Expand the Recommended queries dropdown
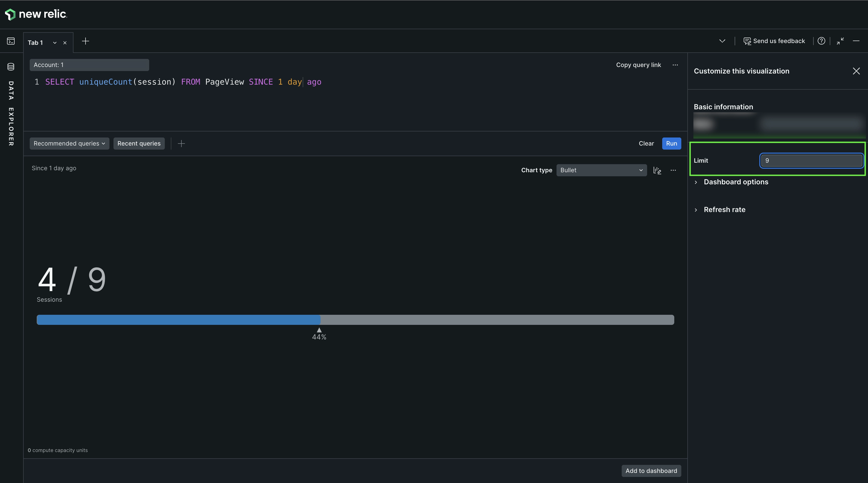The width and height of the screenshot is (868, 483). (x=69, y=144)
